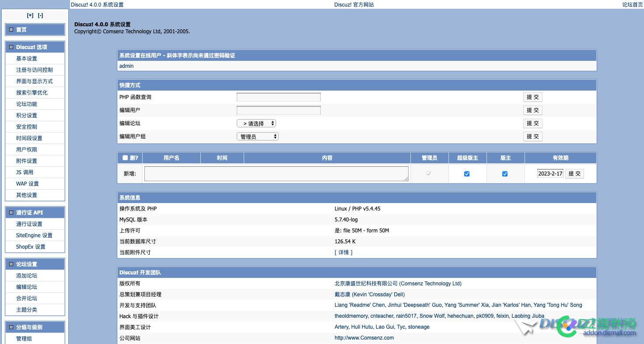Submit the 编辑论坛 row
Image resolution: width=644 pixels, height=344 pixels.
click(532, 123)
